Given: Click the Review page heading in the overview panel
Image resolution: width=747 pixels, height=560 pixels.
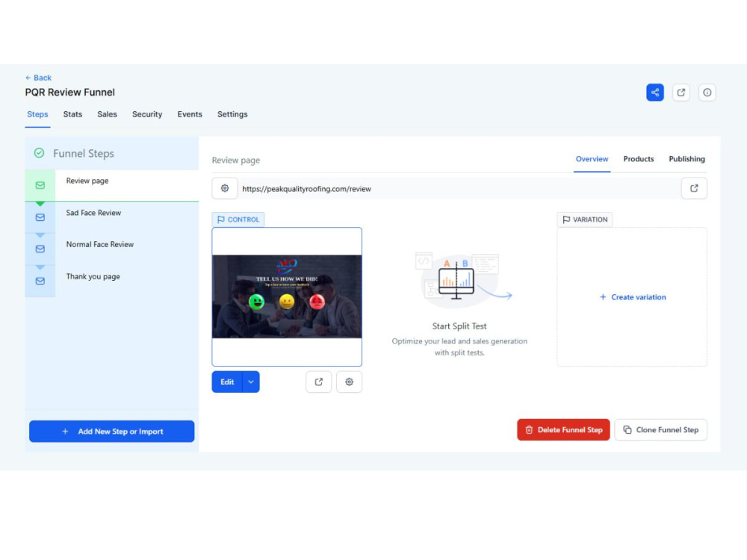Looking at the screenshot, I should [236, 161].
